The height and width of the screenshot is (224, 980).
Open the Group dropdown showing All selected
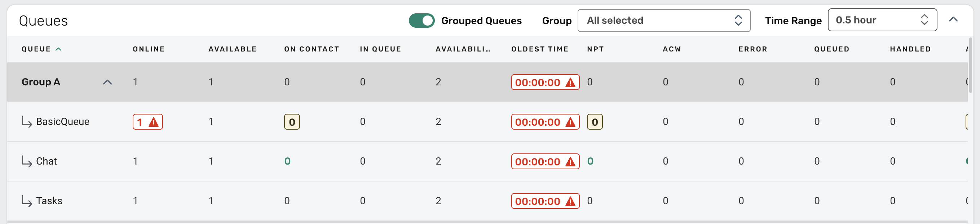pos(663,21)
